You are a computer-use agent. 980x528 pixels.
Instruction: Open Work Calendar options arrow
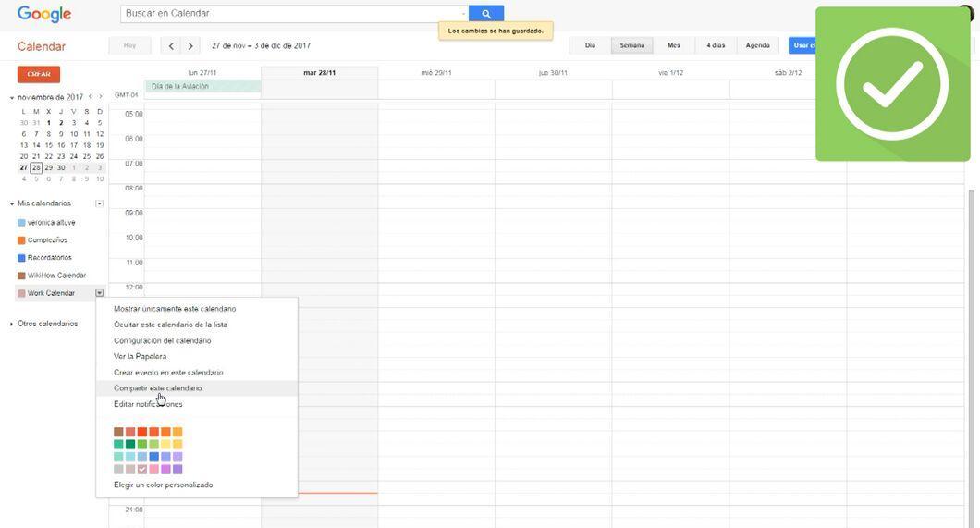tap(99, 292)
